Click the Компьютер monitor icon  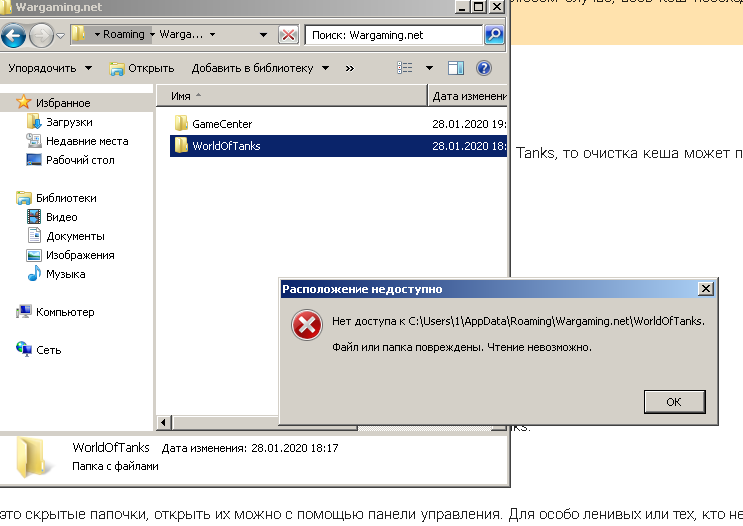24,311
